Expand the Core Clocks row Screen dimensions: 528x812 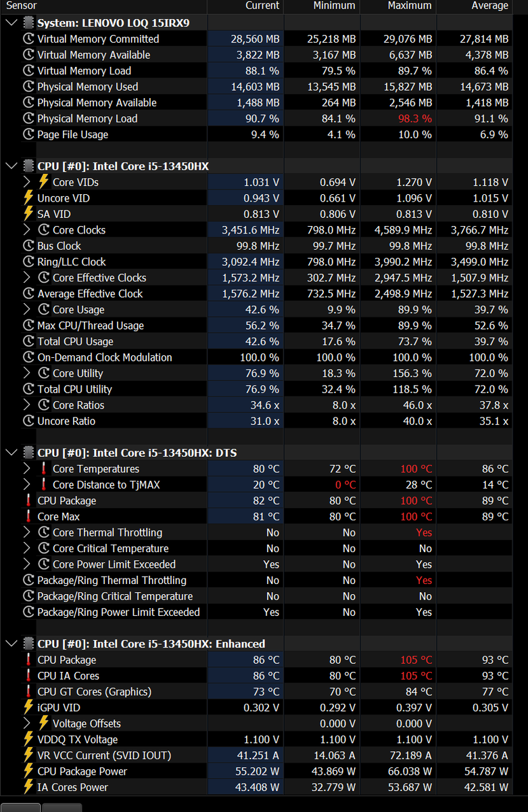pos(27,230)
